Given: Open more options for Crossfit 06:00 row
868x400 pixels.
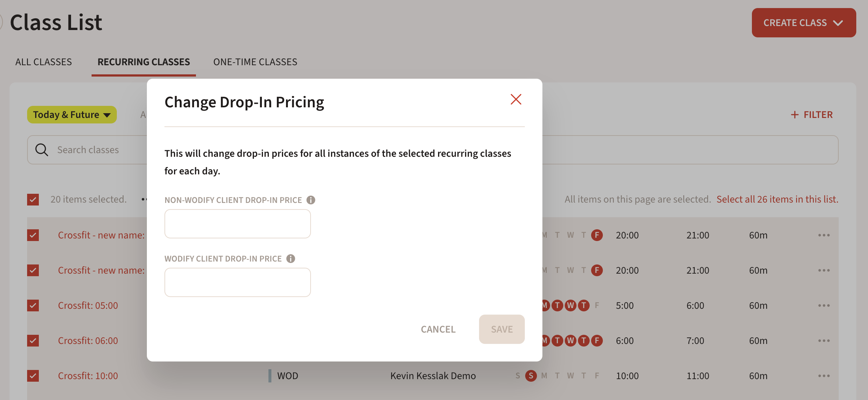Looking at the screenshot, I should click(x=824, y=341).
